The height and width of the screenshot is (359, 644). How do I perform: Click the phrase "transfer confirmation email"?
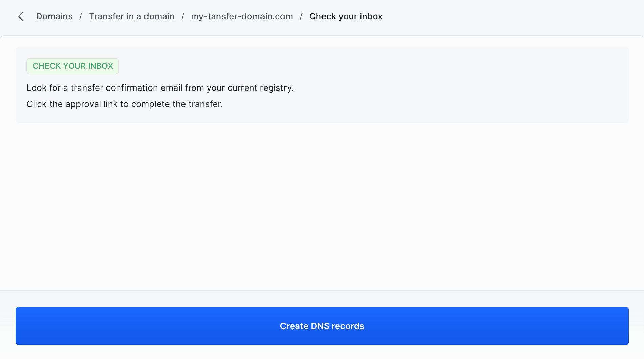126,88
